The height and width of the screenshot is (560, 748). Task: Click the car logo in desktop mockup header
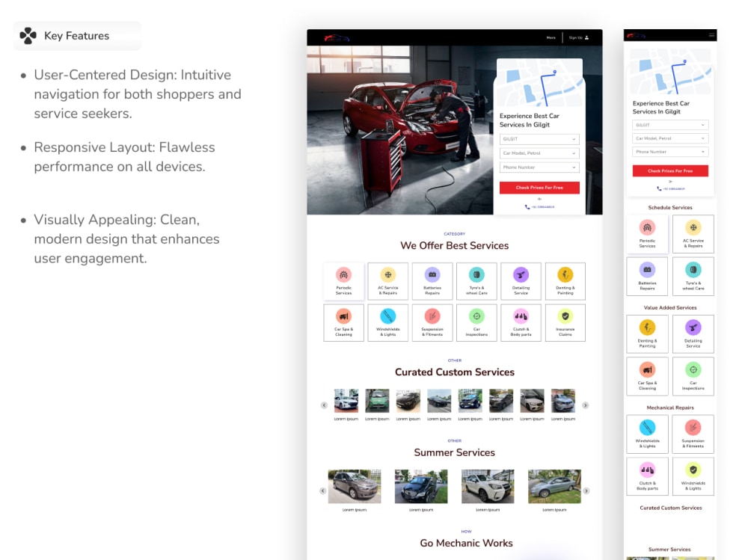pyautogui.click(x=337, y=37)
